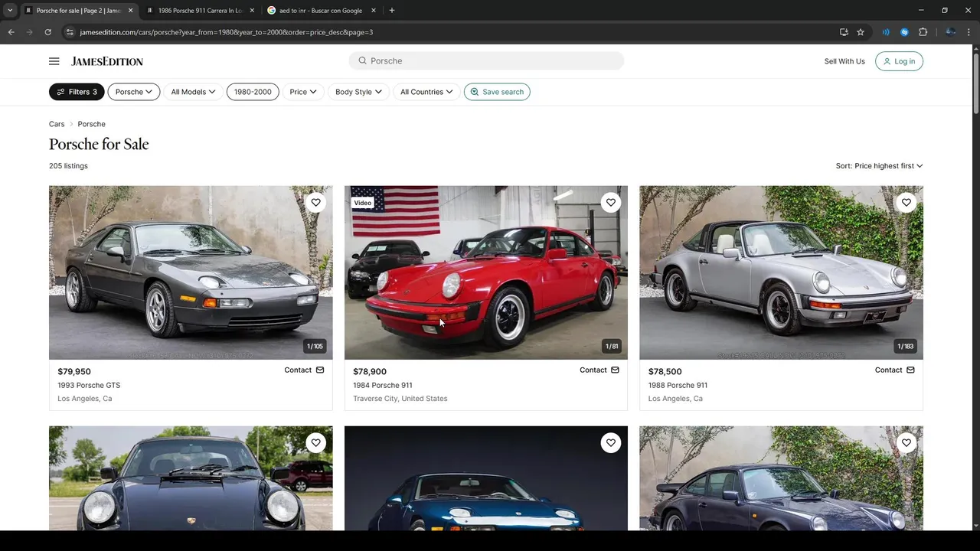Open the blue sound waves extension
Screen dimensions: 980x551
click(x=886, y=32)
